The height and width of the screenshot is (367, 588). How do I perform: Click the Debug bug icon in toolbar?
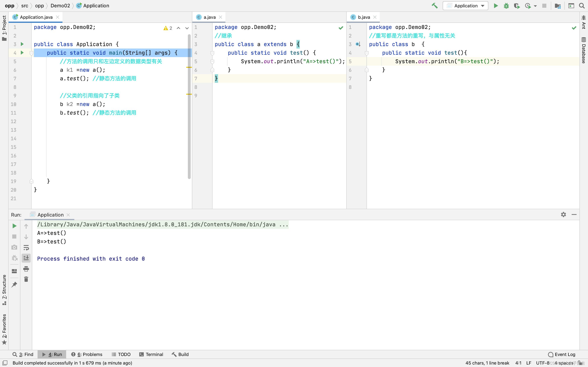pos(506,6)
